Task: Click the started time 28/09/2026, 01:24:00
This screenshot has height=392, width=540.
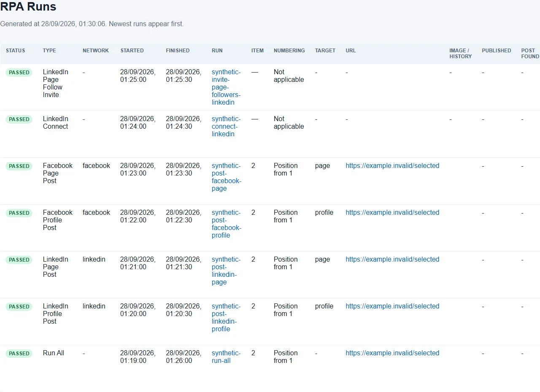Action: pyautogui.click(x=138, y=123)
